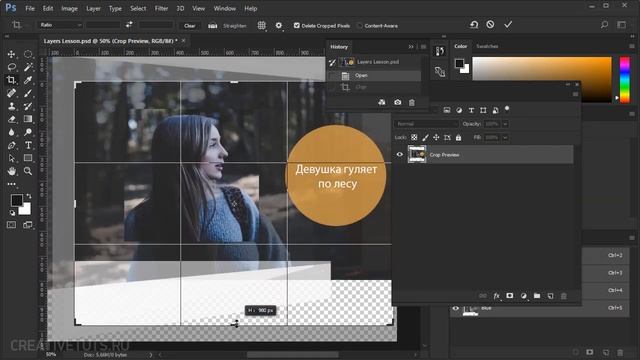Select the Eyedropper tool
Screen dimensions: 640x360
[x=28, y=80]
